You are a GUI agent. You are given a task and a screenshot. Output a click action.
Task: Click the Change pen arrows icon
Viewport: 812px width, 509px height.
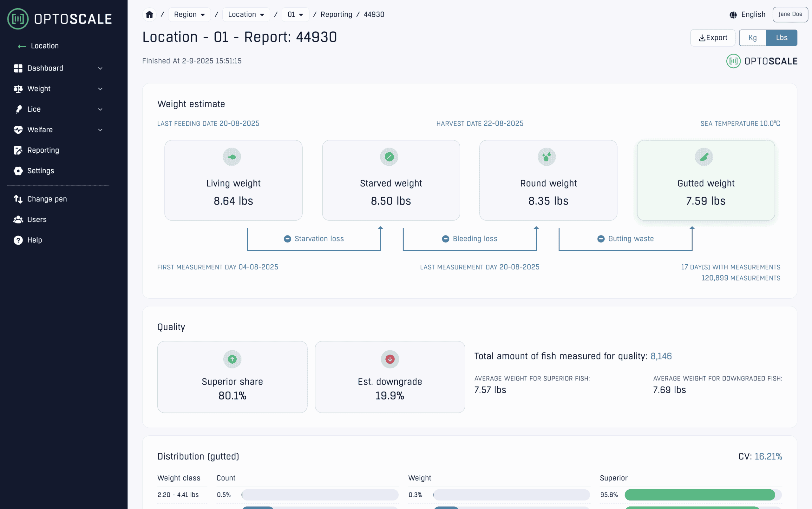[18, 199]
